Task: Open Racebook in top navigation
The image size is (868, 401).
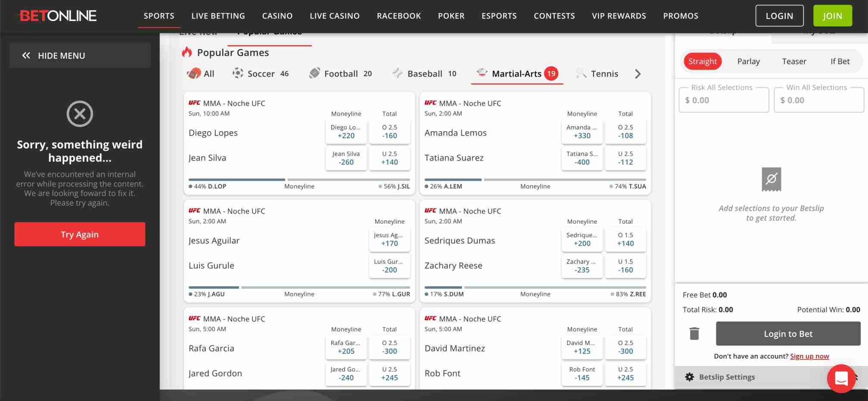Action: coord(398,16)
